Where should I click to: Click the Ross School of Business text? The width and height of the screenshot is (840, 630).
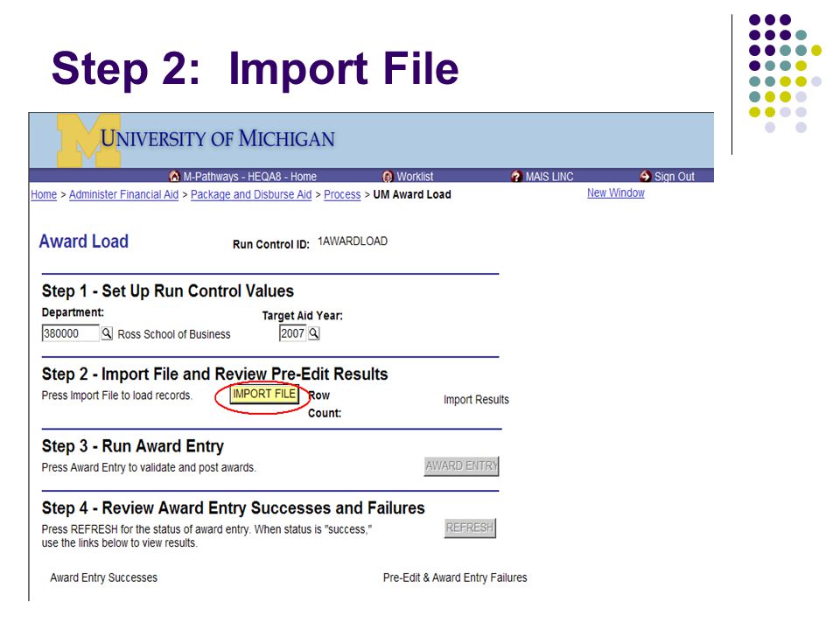[174, 334]
